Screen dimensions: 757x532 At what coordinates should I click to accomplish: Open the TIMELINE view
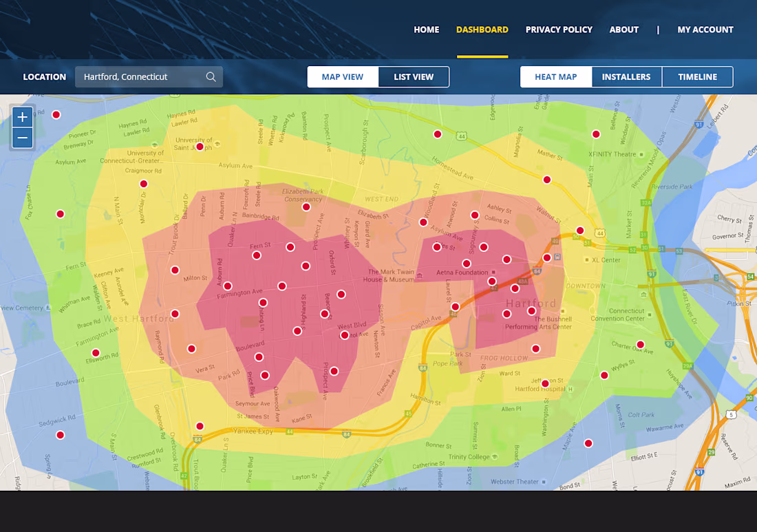[x=697, y=76]
